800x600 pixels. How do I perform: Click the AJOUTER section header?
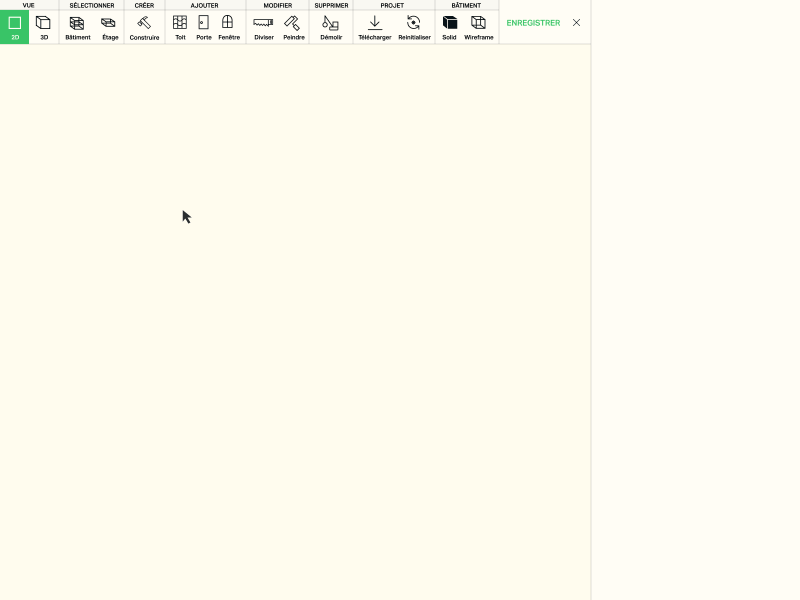[x=204, y=5]
